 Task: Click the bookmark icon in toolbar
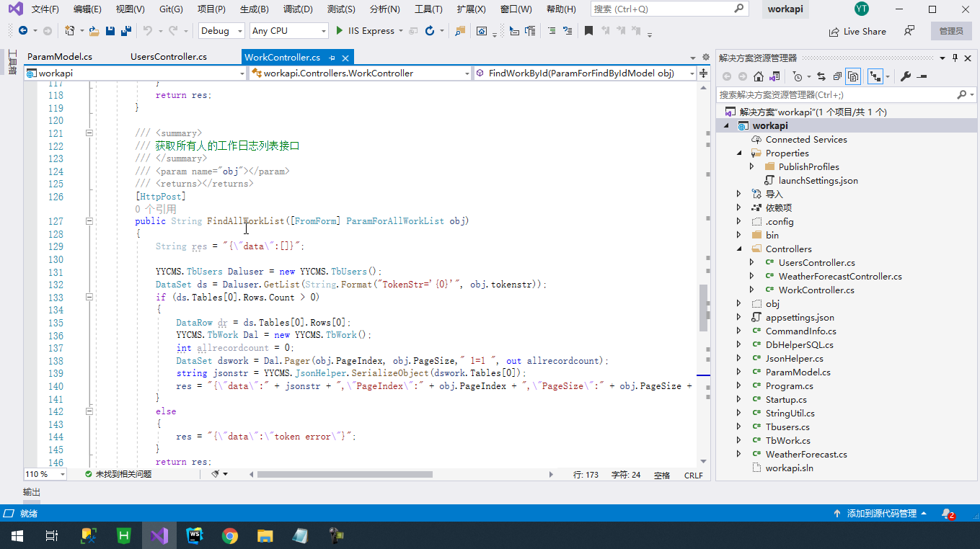coord(588,31)
